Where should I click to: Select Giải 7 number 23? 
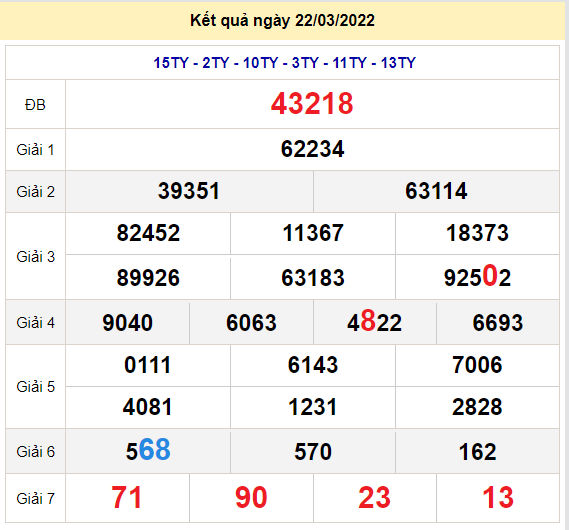(374, 498)
